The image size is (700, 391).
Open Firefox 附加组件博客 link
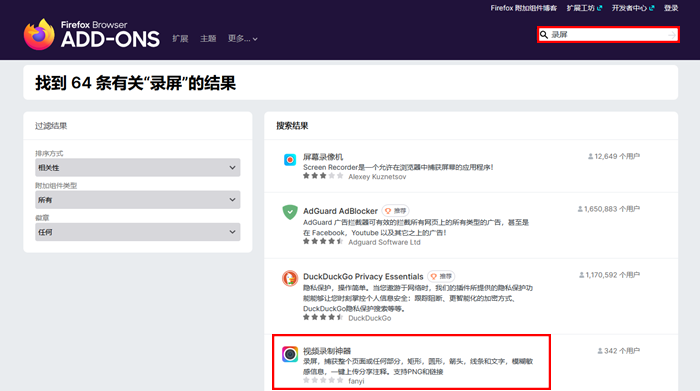click(524, 8)
